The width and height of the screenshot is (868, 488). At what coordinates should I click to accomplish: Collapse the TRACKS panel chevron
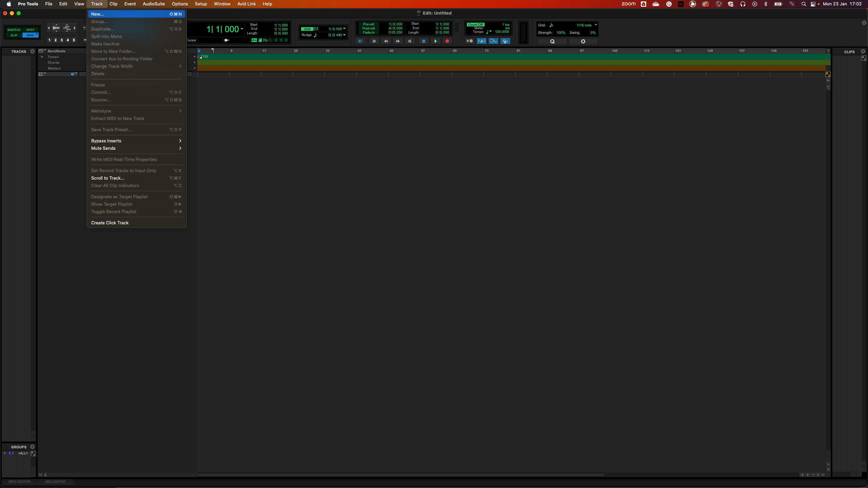point(33,52)
